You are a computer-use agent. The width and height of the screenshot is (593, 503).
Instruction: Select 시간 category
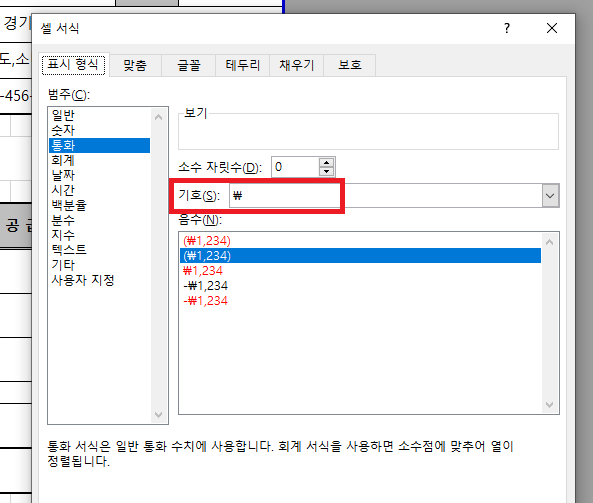tap(100, 190)
